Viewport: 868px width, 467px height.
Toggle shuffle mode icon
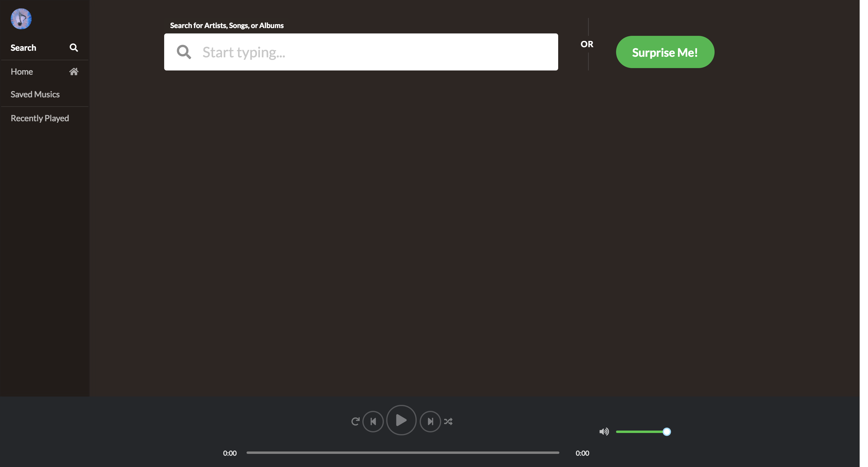[x=448, y=421]
